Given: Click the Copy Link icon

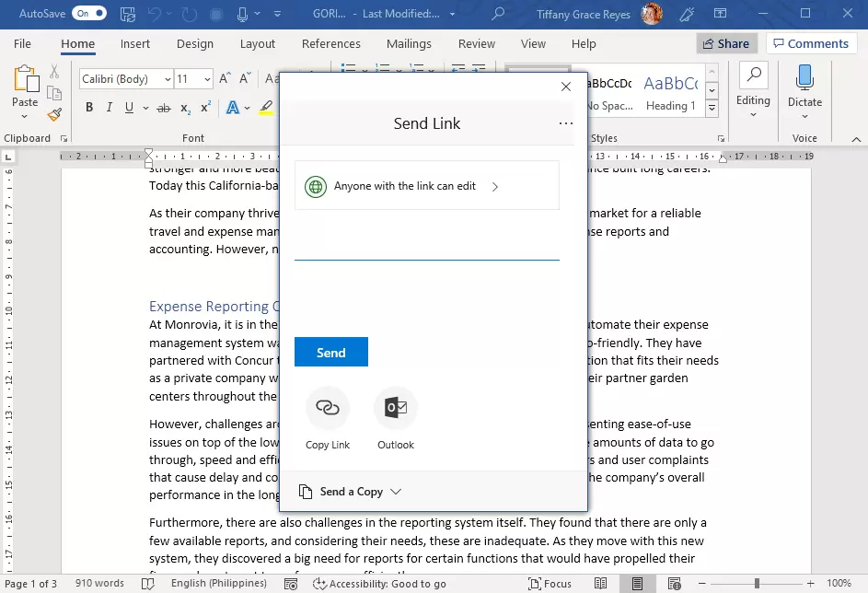Looking at the screenshot, I should (327, 408).
